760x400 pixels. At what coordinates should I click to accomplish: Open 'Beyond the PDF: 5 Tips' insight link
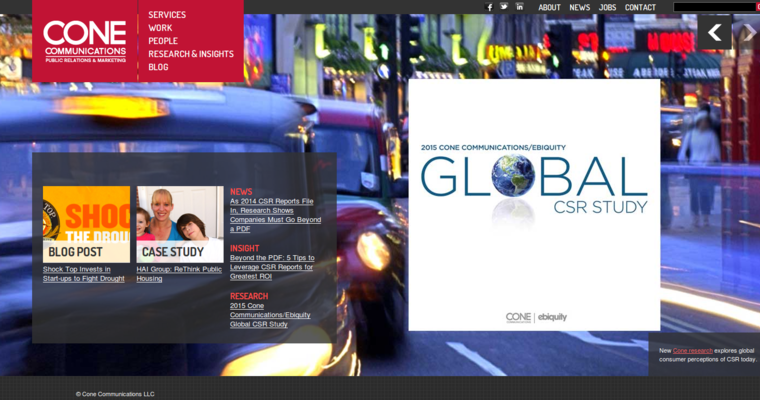[x=272, y=267]
